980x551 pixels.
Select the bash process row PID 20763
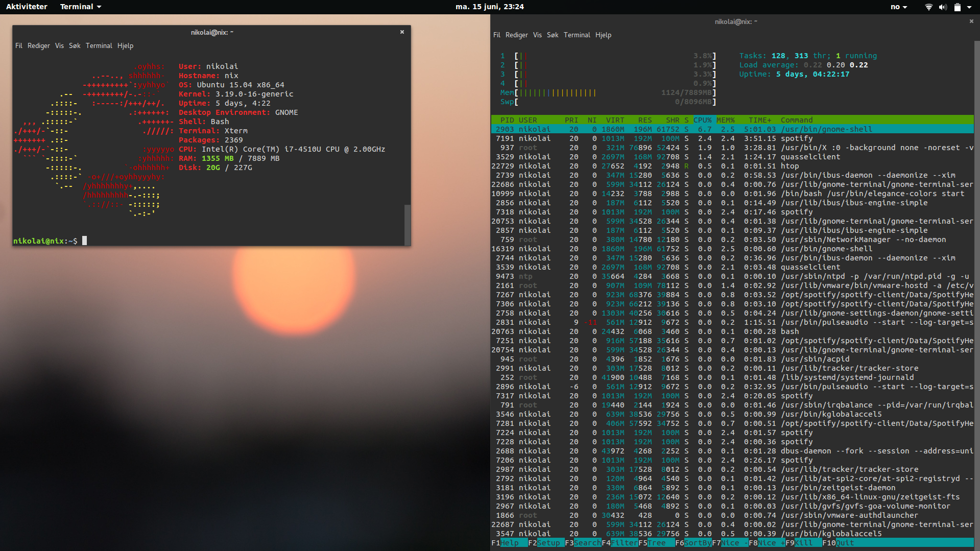(732, 331)
